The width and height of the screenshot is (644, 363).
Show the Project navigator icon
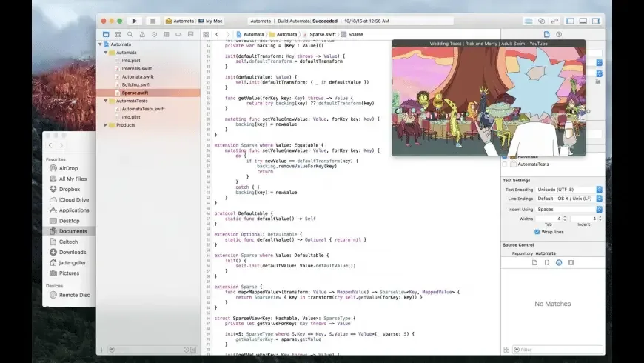pyautogui.click(x=106, y=35)
